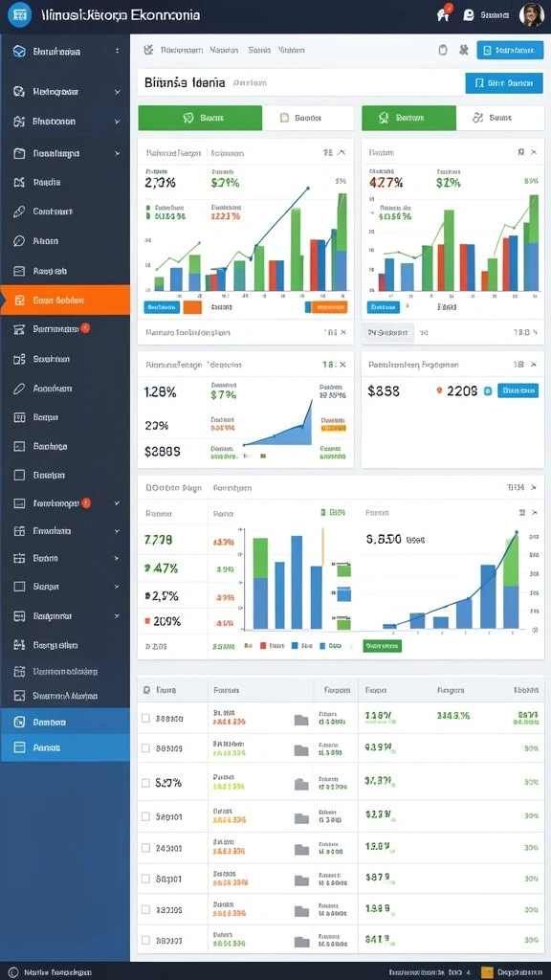Switch to the white tab beside second green tab
This screenshot has width=551, height=980.
500,118
